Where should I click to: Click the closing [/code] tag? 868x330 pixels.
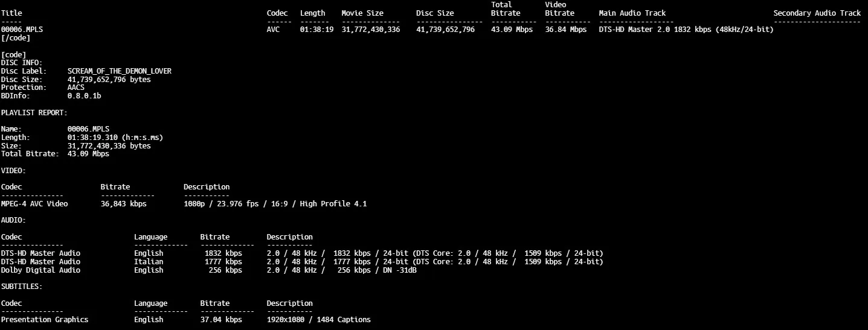[16, 38]
